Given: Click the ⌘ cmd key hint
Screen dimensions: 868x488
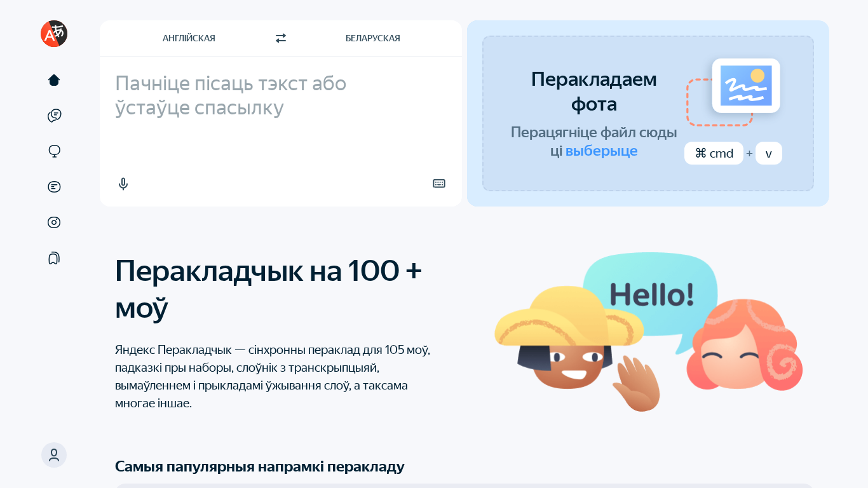Looking at the screenshot, I should [714, 153].
